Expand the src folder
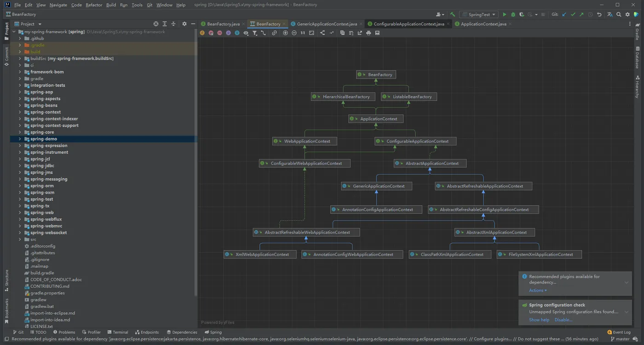 [20, 239]
